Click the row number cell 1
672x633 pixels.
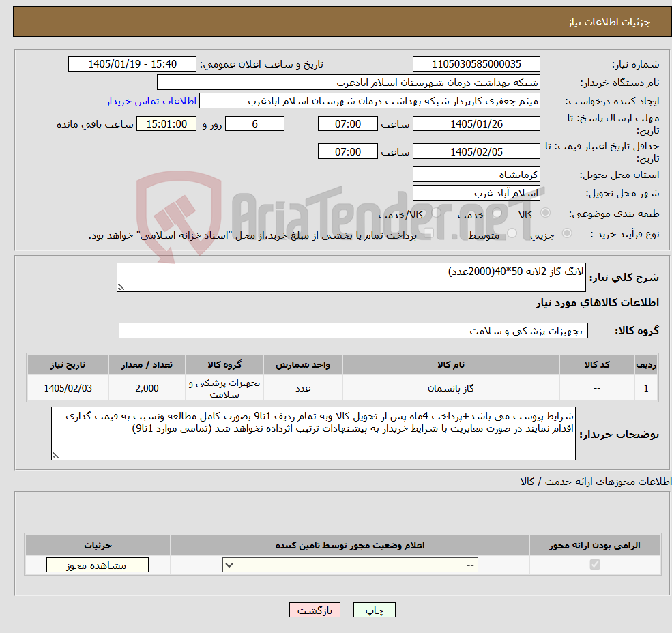tap(646, 388)
